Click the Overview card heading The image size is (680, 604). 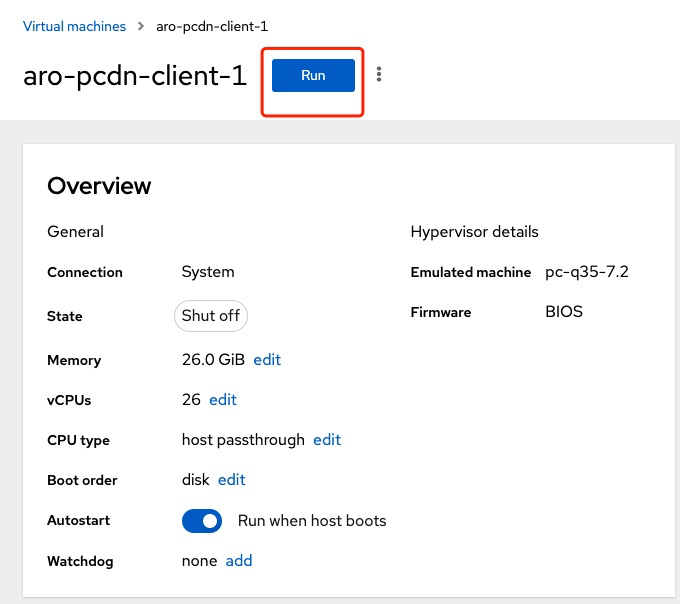tap(99, 185)
